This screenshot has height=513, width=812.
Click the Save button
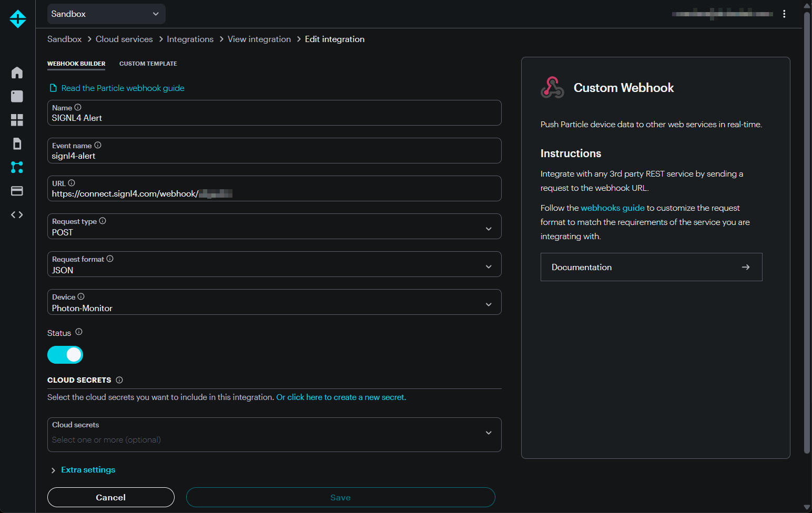(341, 497)
